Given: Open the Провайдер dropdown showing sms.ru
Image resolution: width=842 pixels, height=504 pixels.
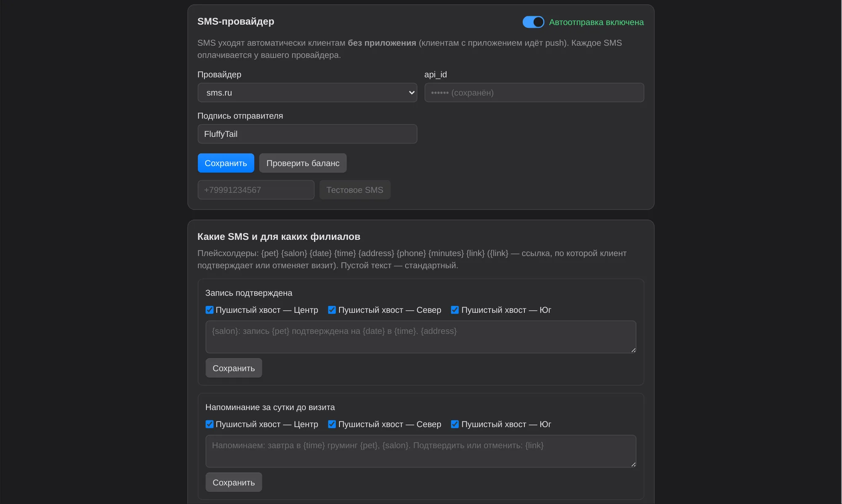Looking at the screenshot, I should pos(307,93).
